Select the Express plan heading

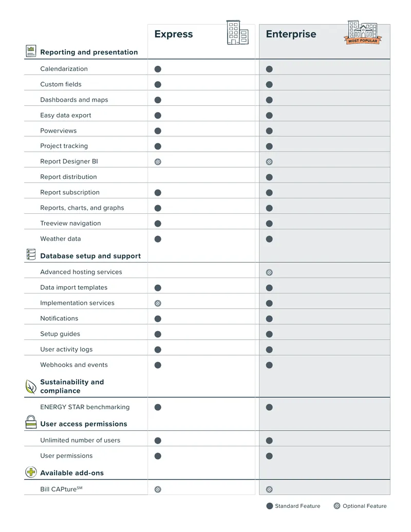point(174,34)
